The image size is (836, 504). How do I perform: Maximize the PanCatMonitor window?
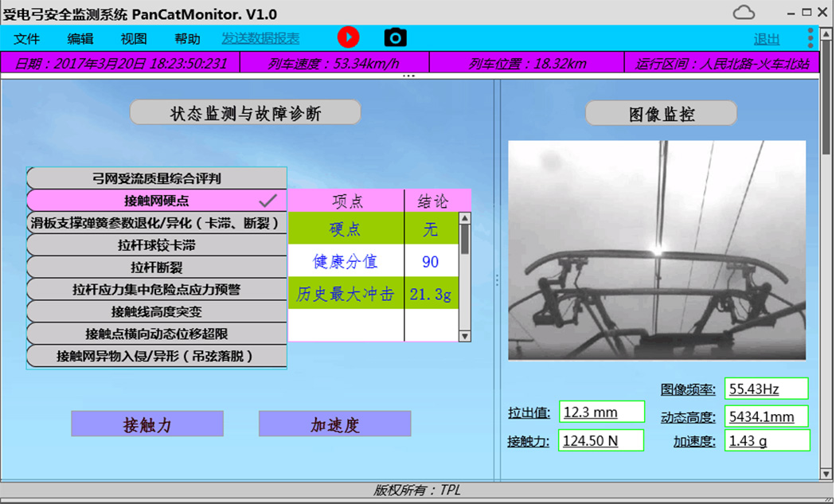(x=807, y=12)
